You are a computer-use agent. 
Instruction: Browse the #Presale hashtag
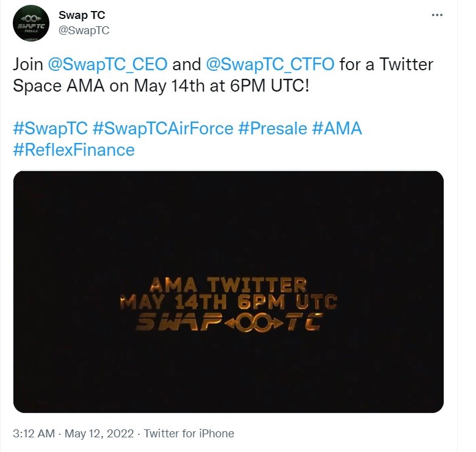pyautogui.click(x=272, y=128)
